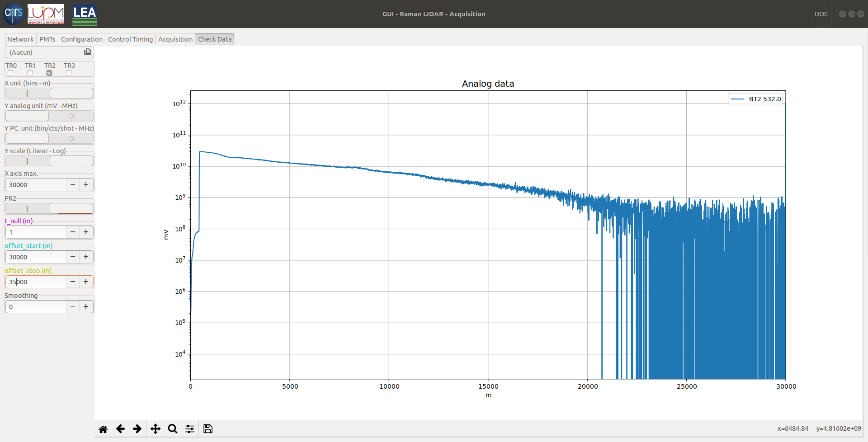Image resolution: width=868 pixels, height=442 pixels.
Task: Open the Control Timing tab
Action: (x=130, y=39)
